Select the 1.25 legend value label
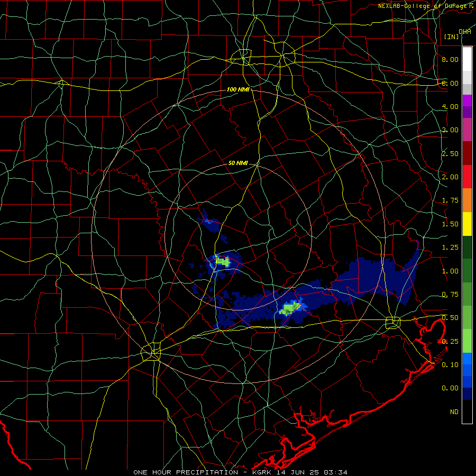Image resolution: width=476 pixels, height=476 pixels. 450,248
